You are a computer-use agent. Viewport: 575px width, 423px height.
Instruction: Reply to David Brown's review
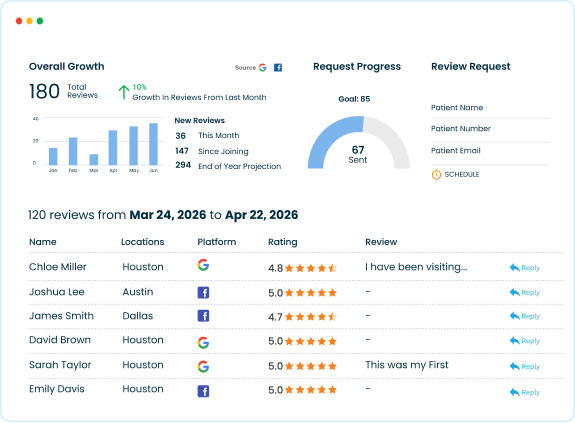tap(525, 341)
